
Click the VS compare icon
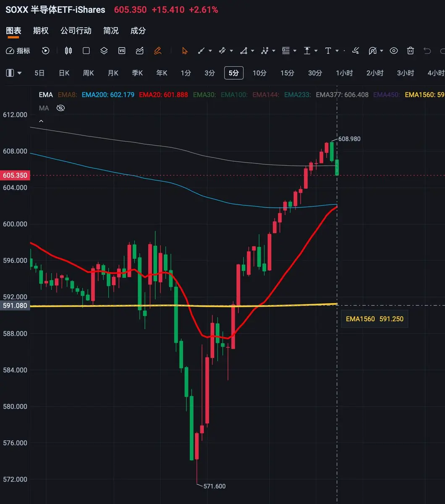tap(122, 51)
